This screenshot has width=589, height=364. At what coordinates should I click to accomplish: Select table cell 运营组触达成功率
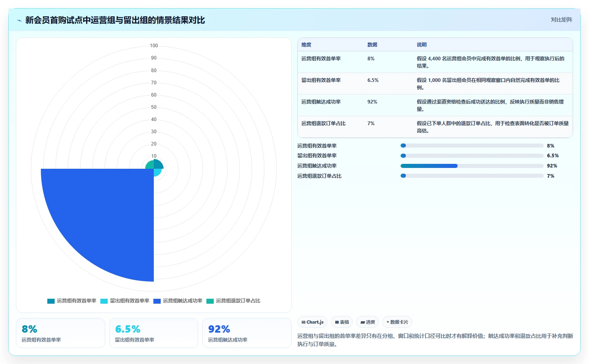(321, 102)
